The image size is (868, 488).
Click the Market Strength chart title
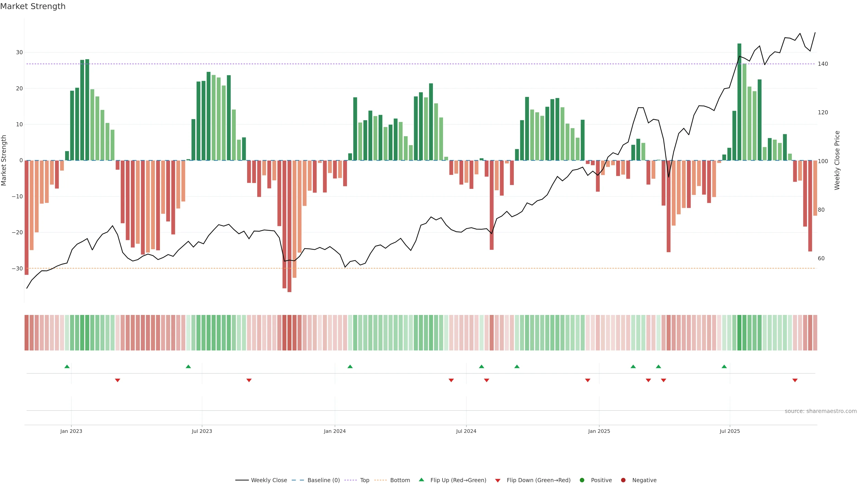[x=33, y=6]
